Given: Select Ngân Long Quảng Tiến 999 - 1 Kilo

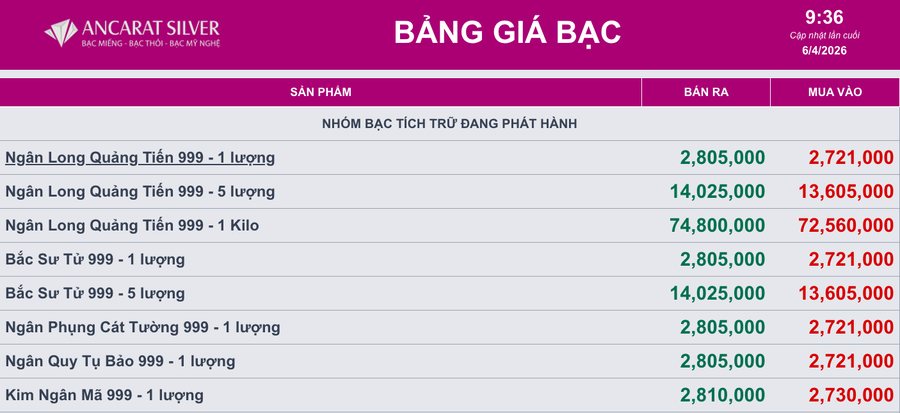Looking at the screenshot, I should pos(132,226).
